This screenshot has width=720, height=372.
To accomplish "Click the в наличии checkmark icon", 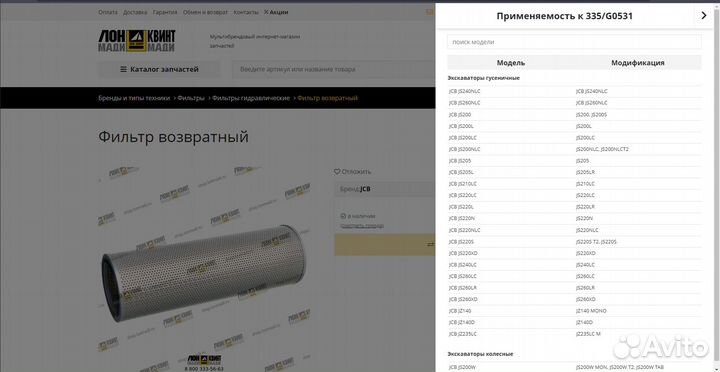I will point(343,215).
